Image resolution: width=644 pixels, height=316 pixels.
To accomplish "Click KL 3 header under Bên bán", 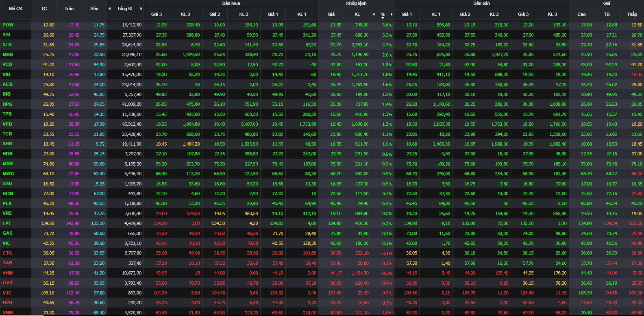I will pos(552,14).
